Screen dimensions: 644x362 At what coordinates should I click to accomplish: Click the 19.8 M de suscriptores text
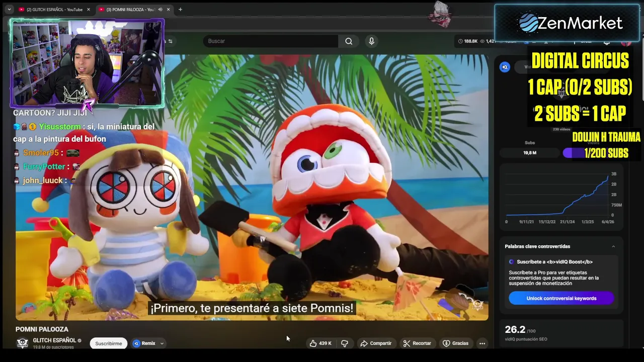(53, 347)
